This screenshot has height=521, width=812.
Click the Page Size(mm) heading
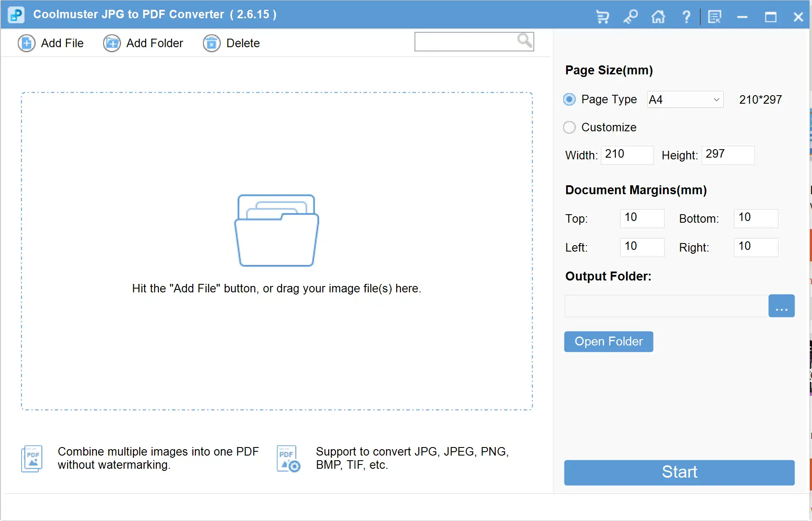pos(609,70)
